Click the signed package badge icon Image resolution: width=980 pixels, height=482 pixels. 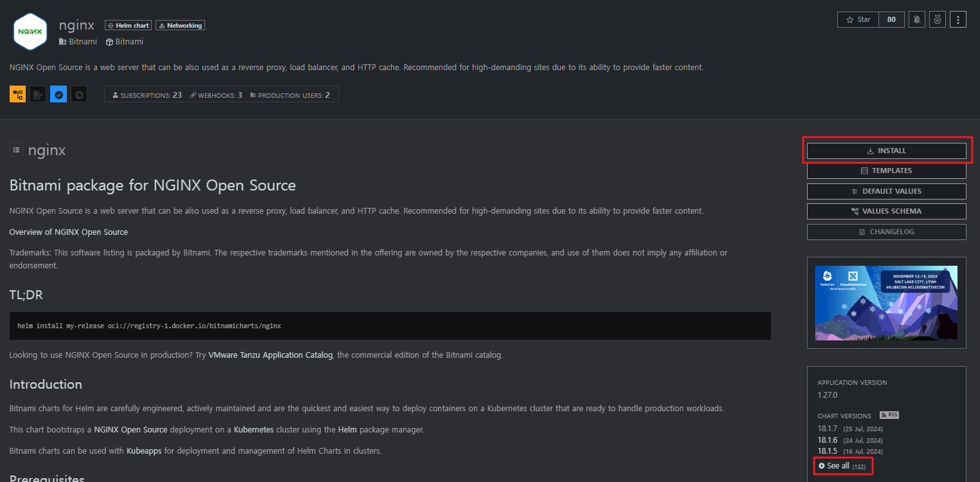click(x=38, y=95)
